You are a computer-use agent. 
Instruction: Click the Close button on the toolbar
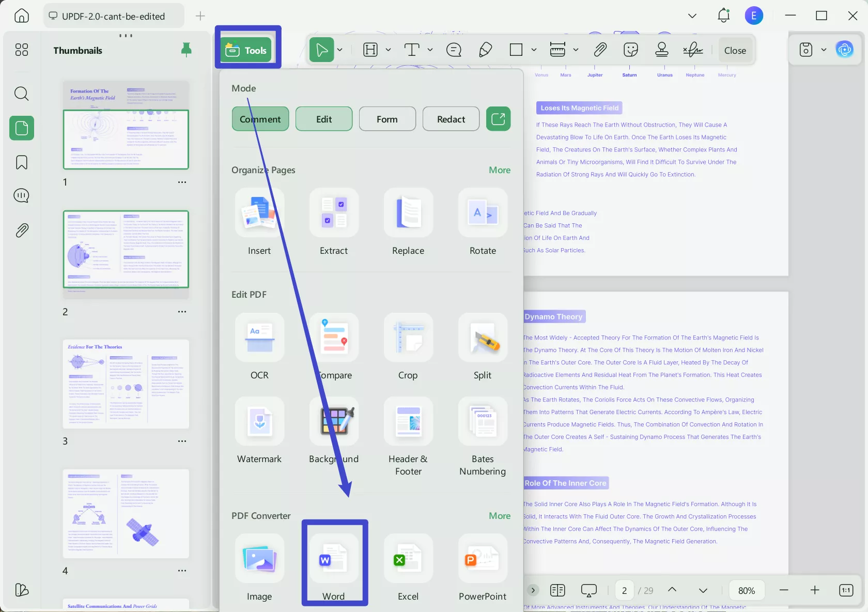(x=735, y=50)
